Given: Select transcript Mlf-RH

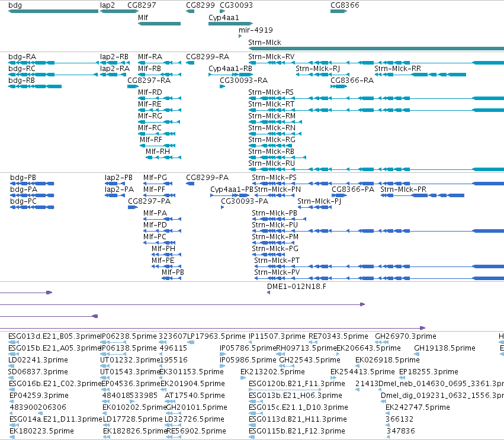Looking at the screenshot, I should coord(158,152).
